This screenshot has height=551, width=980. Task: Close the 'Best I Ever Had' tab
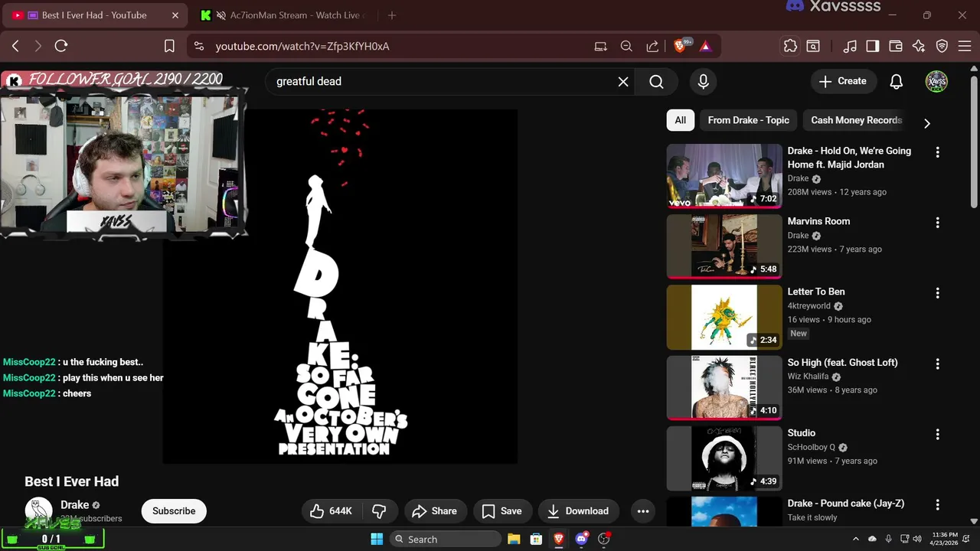pyautogui.click(x=175, y=15)
